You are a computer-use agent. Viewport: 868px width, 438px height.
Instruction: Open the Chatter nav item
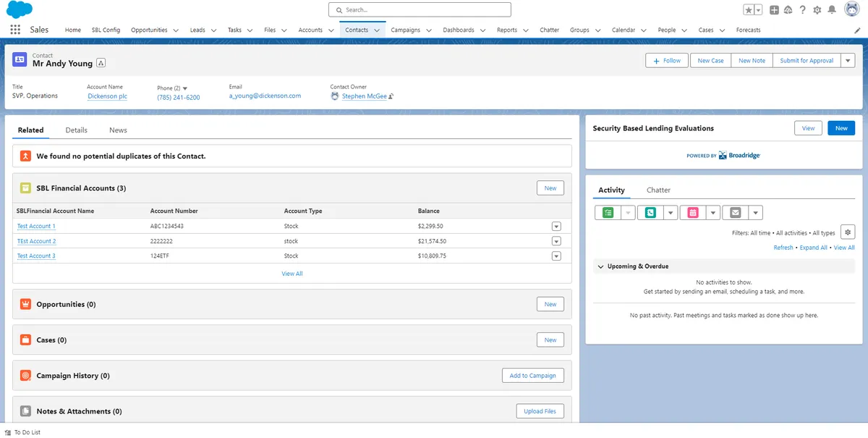coord(549,30)
